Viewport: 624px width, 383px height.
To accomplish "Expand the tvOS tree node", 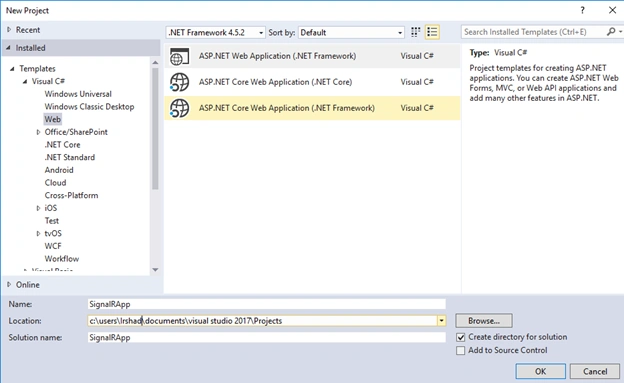I will point(38,234).
